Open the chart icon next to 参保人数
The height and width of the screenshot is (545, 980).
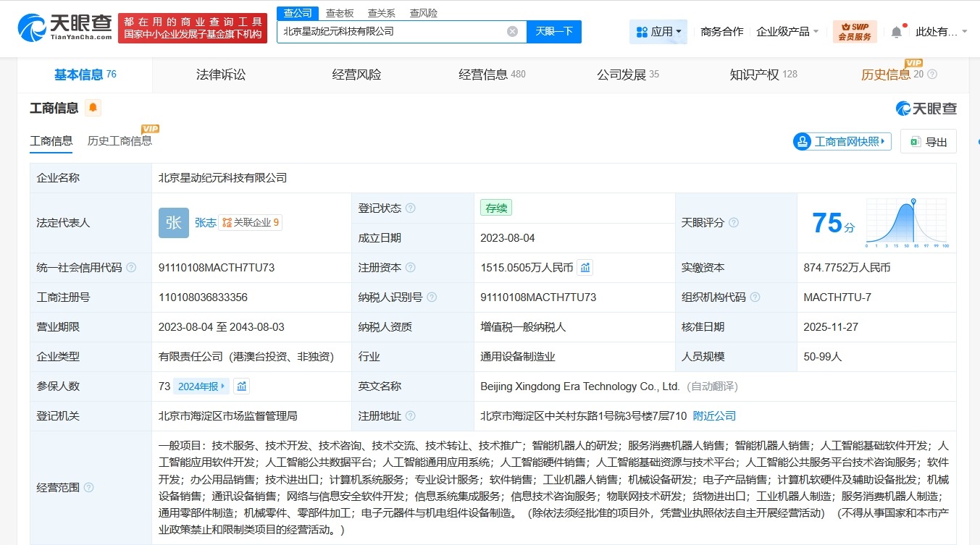tap(241, 386)
